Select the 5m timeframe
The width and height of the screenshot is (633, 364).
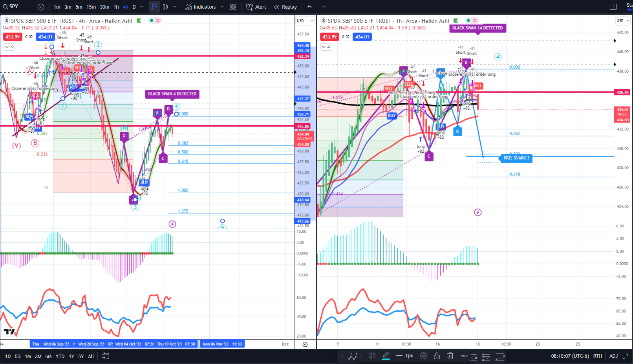[79, 7]
